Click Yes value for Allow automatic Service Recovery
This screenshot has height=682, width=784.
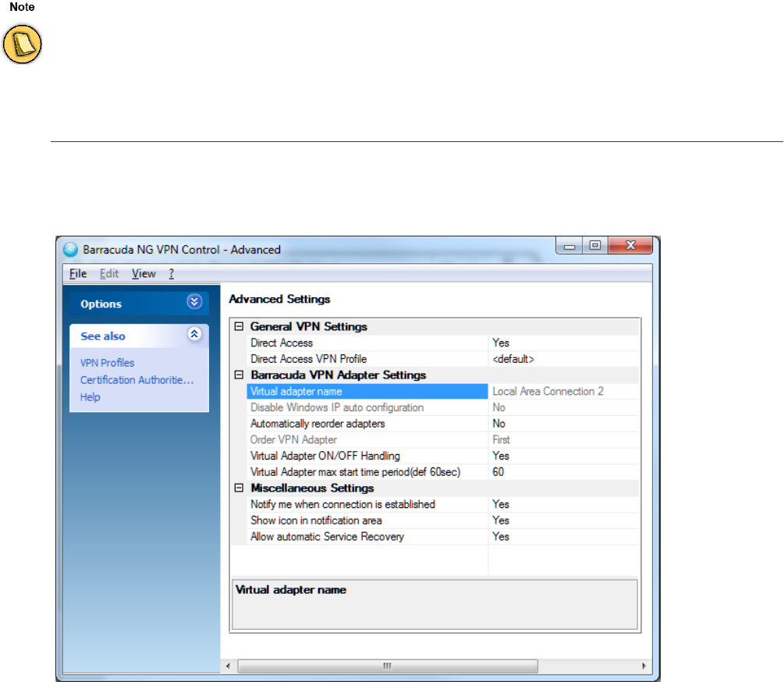pos(501,537)
